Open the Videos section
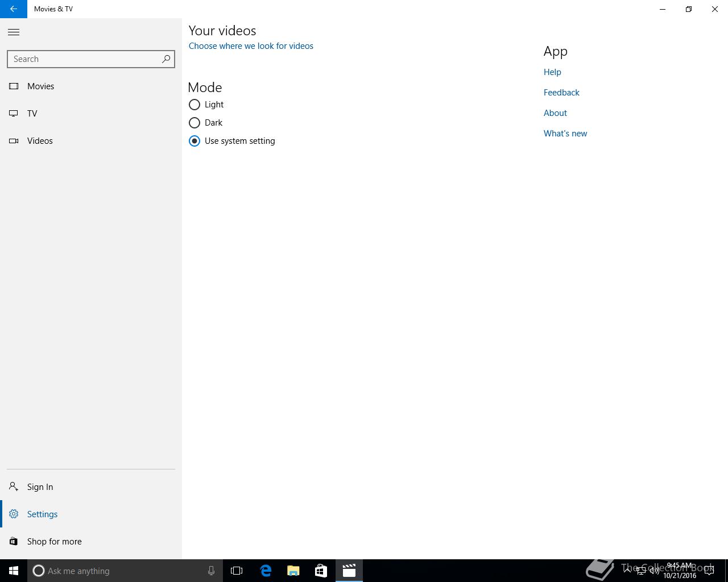 [91, 141]
